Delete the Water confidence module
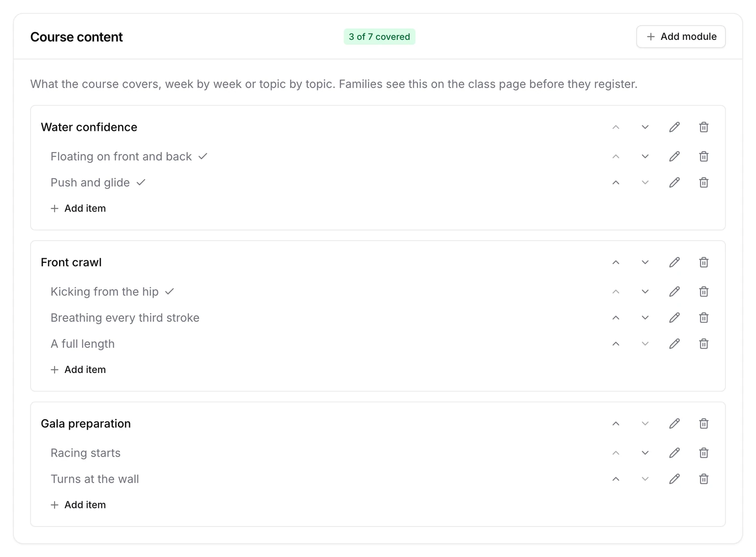 click(704, 127)
